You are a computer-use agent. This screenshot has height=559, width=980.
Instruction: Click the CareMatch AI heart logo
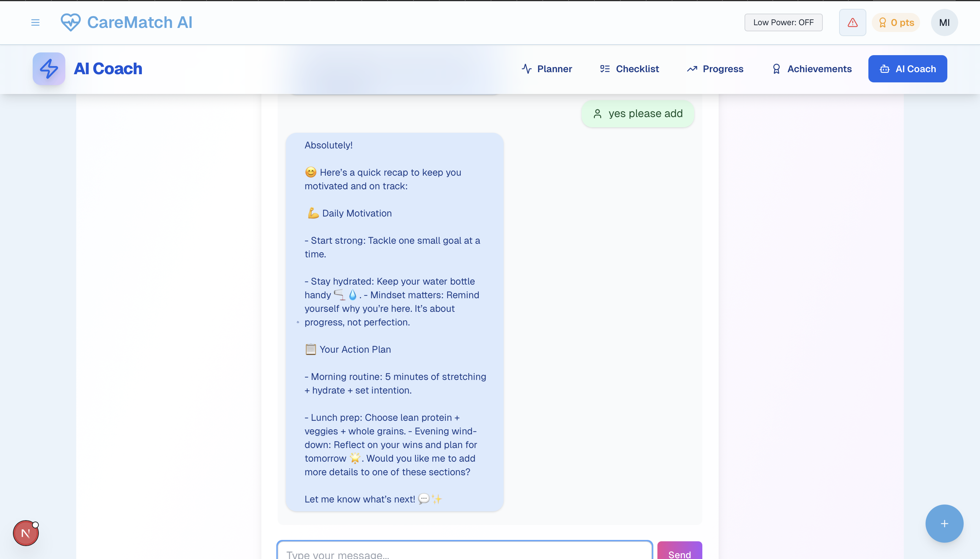(x=70, y=22)
